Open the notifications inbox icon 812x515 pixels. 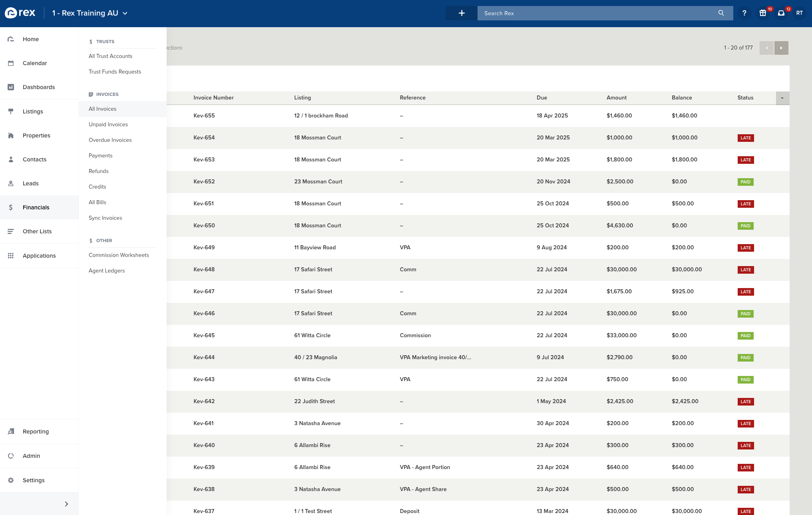click(x=781, y=13)
